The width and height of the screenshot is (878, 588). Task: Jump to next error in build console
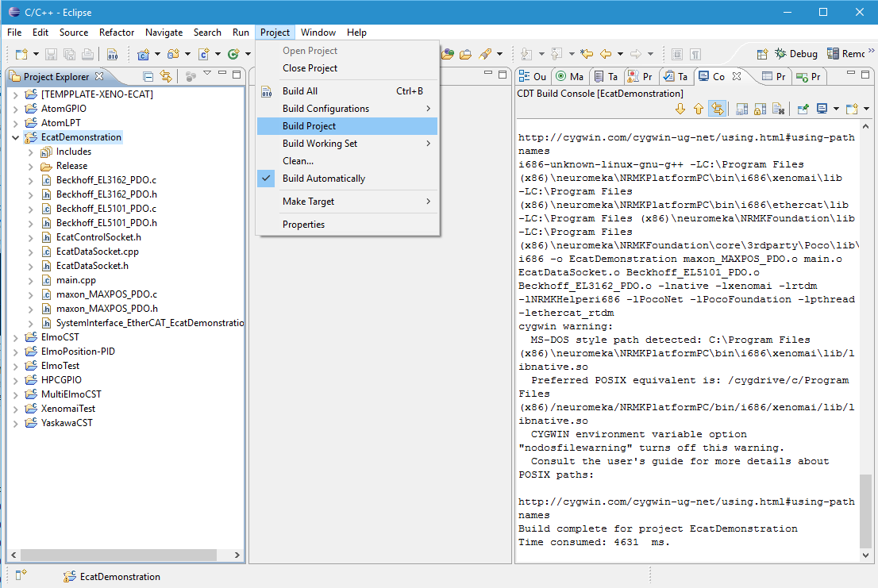680,109
